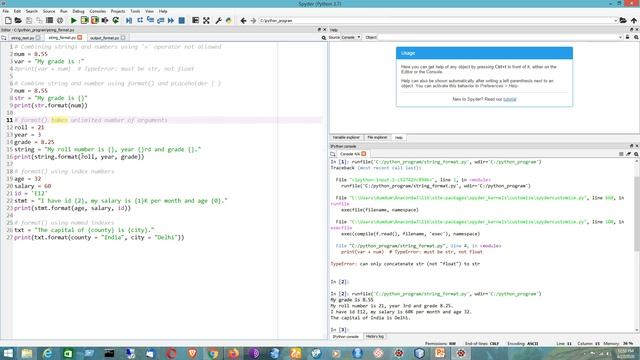Image resolution: width=640 pixels, height=360 pixels.
Task: Click the IPython console vertical scrollbar
Action: 637,213
